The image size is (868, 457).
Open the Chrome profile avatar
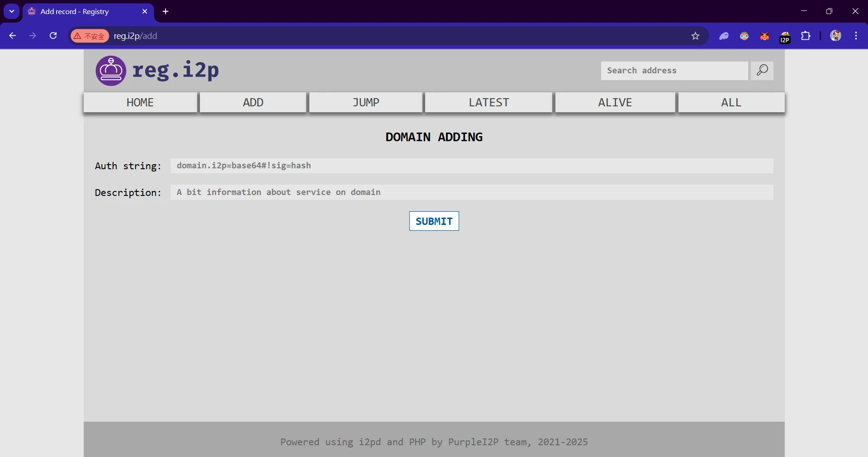pyautogui.click(x=835, y=36)
